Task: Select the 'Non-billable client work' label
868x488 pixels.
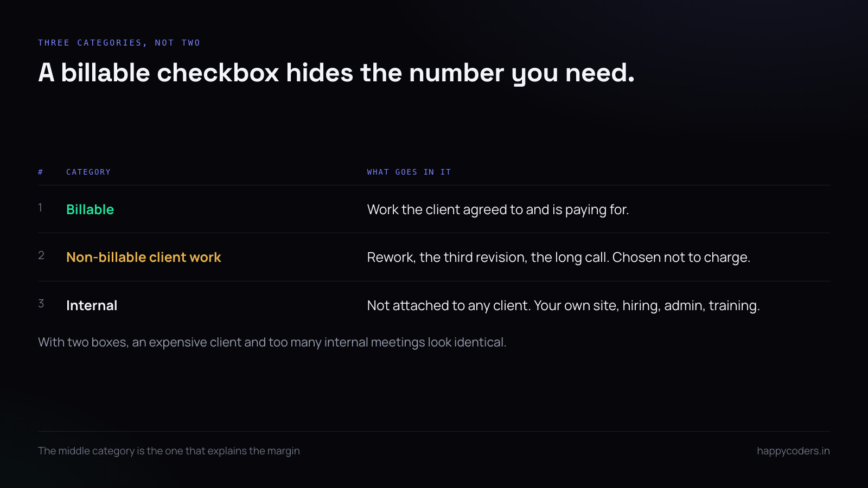Action: tap(144, 257)
